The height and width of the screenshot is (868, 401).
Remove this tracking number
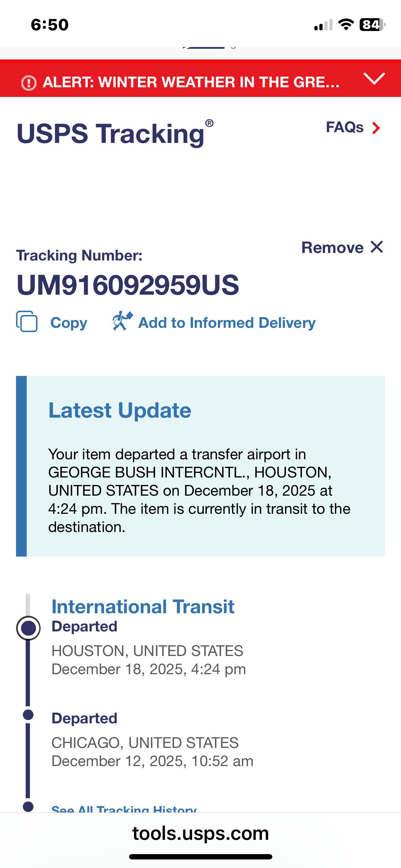click(332, 248)
